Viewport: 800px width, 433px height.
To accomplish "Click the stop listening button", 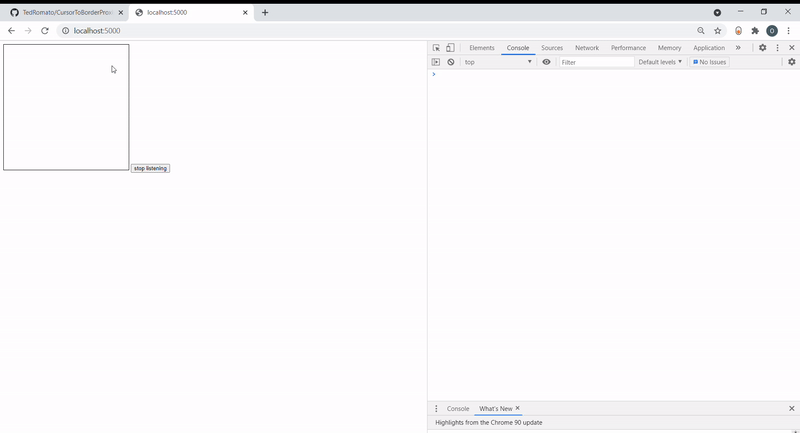I will 150,168.
